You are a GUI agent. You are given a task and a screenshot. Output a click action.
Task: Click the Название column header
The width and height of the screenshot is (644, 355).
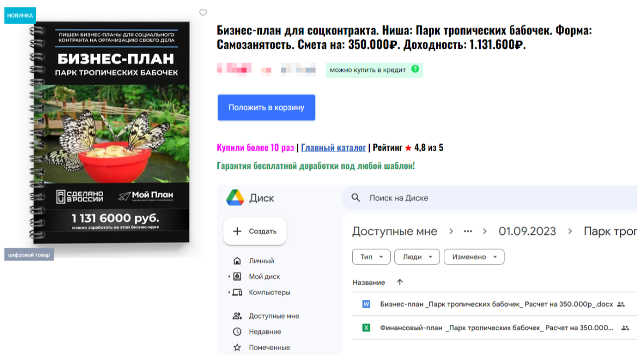(x=369, y=282)
